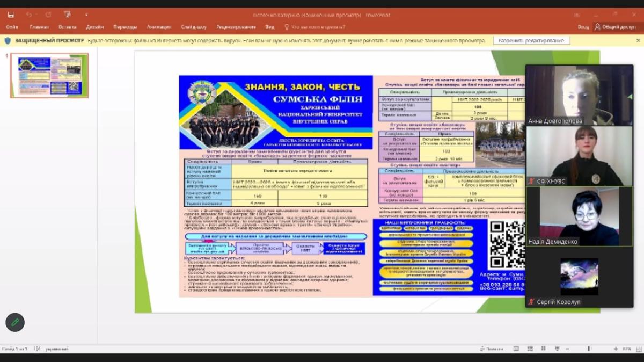Switch to Normal view icon in status bar
Image resolution: width=644 pixels, height=362 pixels.
(516, 349)
